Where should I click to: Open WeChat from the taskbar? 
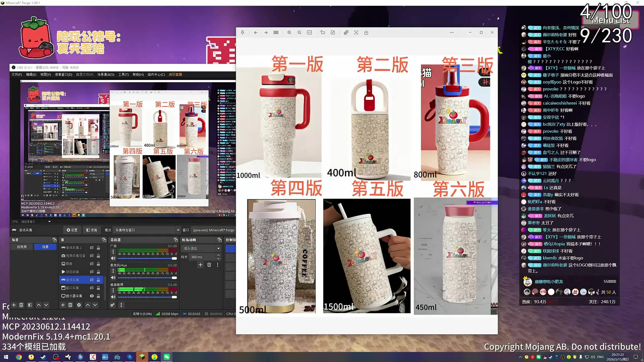tap(167, 357)
